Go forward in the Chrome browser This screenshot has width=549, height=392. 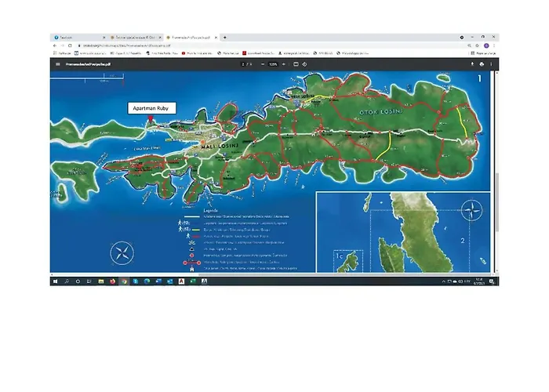pos(62,45)
